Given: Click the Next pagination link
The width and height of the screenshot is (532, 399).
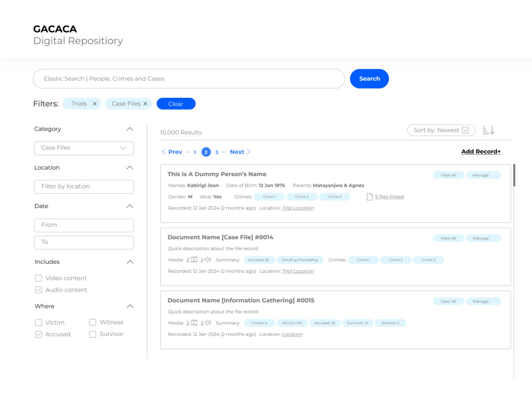Looking at the screenshot, I should pos(237,152).
